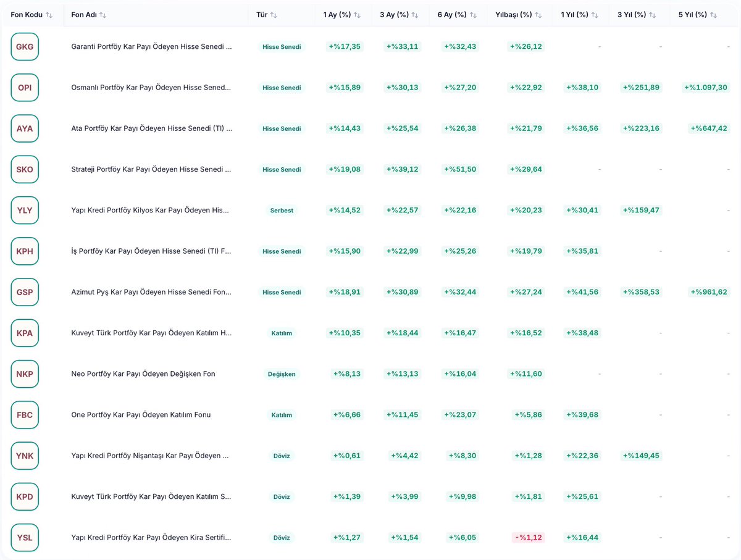Viewport: 741px width, 560px height.
Task: Select the +%159,47 three-year value
Action: click(x=641, y=210)
